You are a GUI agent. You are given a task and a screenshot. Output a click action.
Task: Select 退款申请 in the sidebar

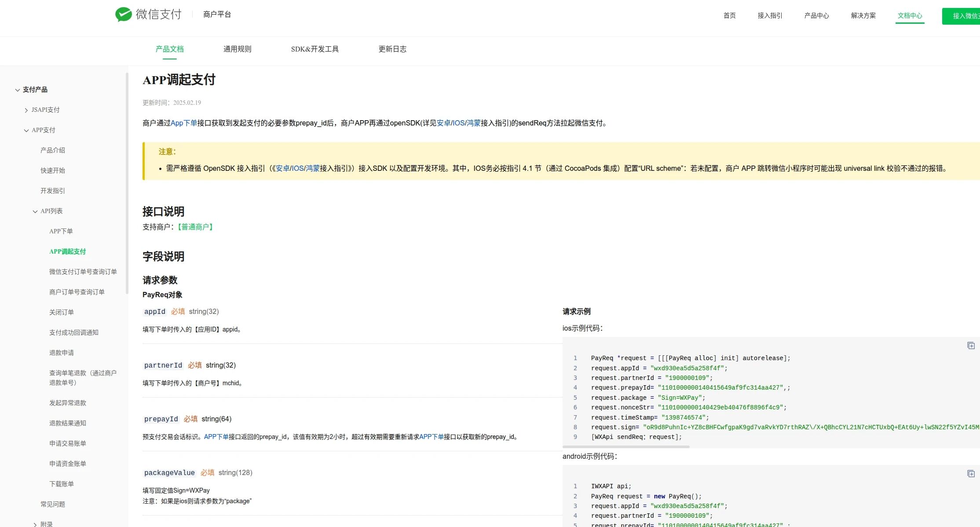[x=62, y=353]
